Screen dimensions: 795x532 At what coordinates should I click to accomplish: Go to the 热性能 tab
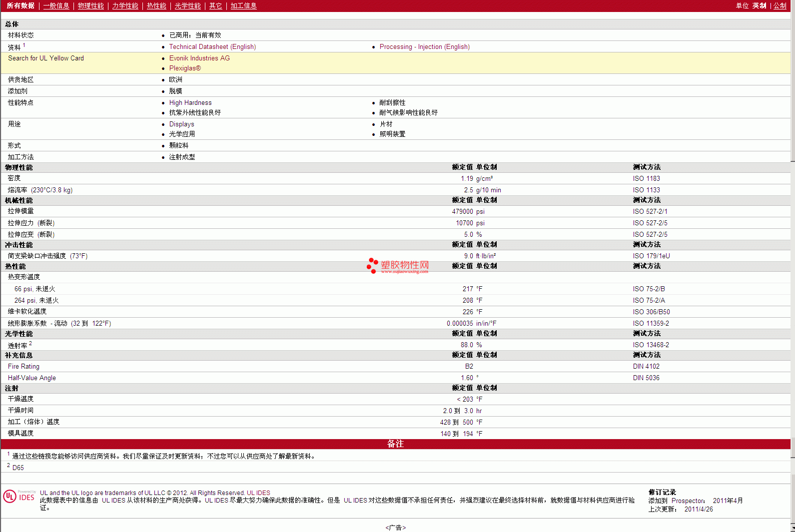(x=156, y=5)
